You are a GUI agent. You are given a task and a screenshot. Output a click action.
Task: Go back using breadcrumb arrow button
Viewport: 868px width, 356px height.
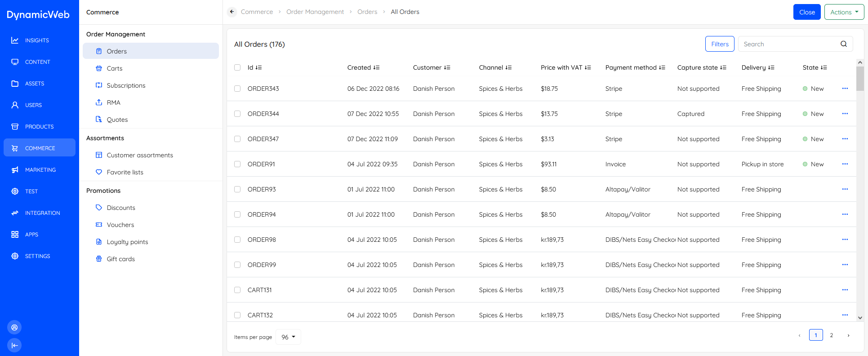click(x=232, y=12)
